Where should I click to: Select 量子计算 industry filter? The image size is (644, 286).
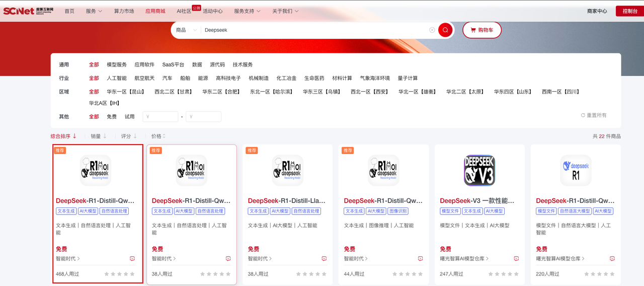pos(408,78)
